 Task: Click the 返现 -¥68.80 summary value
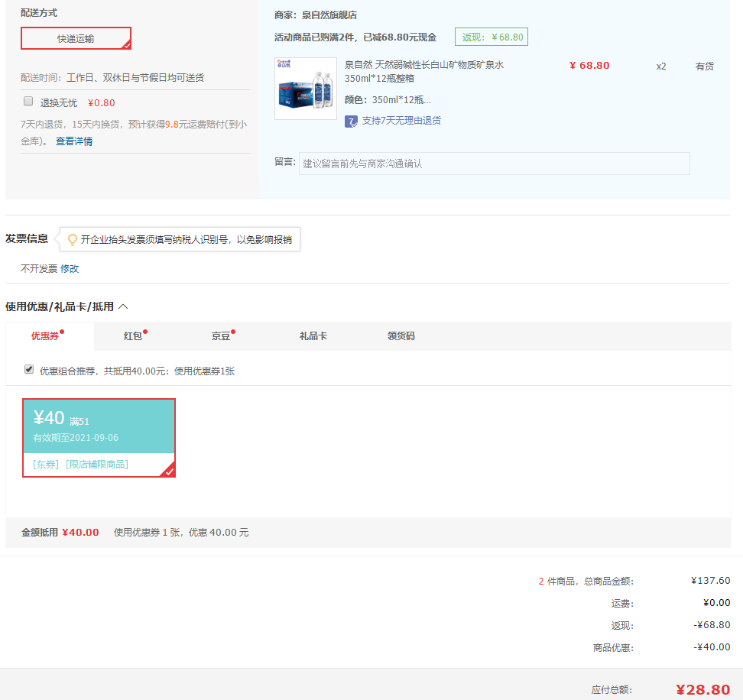712,624
